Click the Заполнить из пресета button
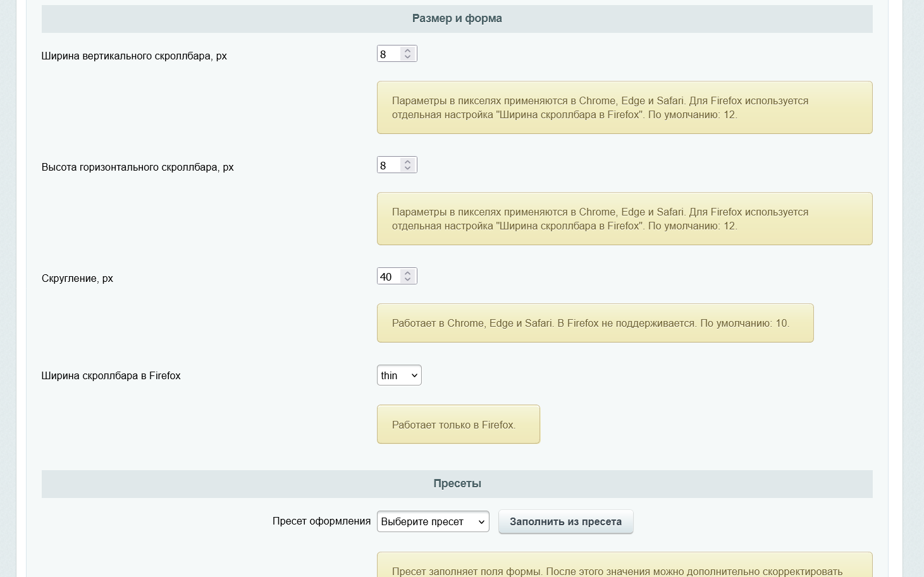 pos(566,521)
